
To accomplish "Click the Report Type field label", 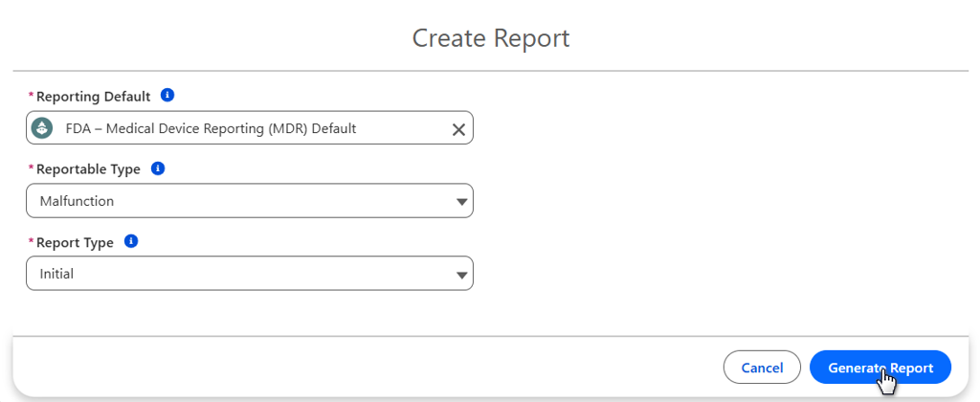I will coord(75,243).
